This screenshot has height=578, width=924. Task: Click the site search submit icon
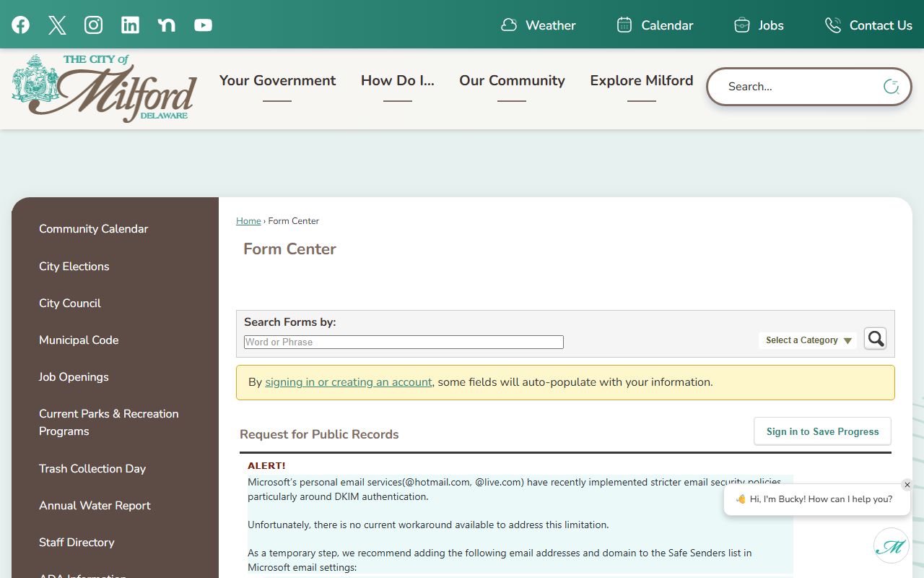pos(891,87)
